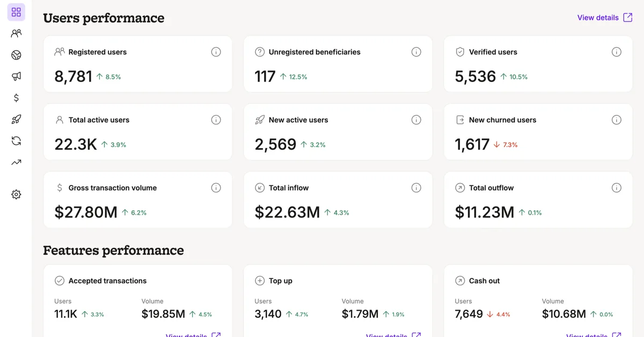The image size is (644, 337).
Task: Open the rocket sidebar icon
Action: pyautogui.click(x=16, y=119)
